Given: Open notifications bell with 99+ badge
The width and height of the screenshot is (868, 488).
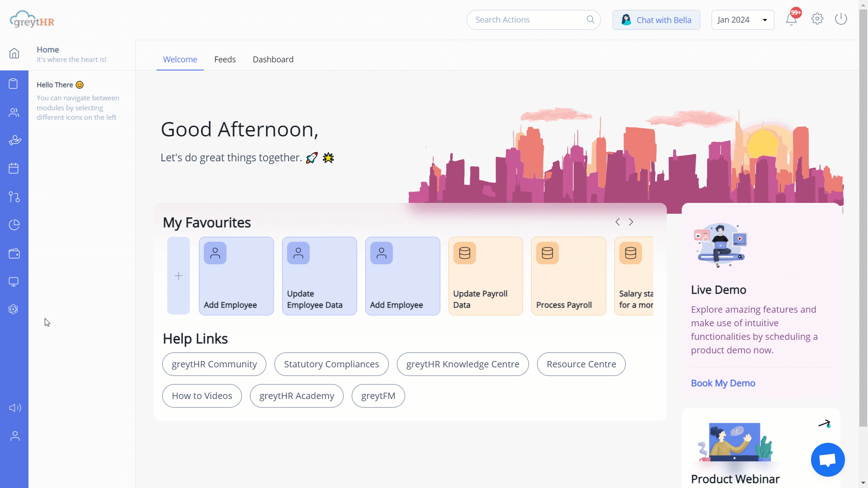Looking at the screenshot, I should pyautogui.click(x=792, y=19).
